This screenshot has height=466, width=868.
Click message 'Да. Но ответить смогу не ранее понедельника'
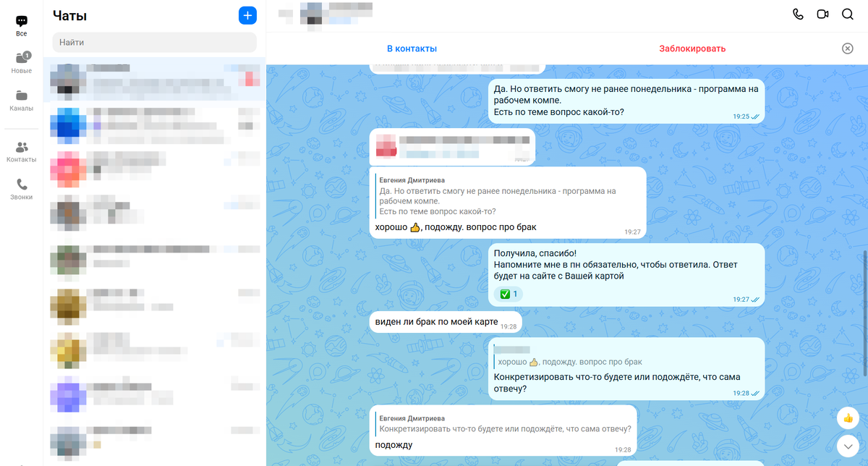(x=626, y=101)
